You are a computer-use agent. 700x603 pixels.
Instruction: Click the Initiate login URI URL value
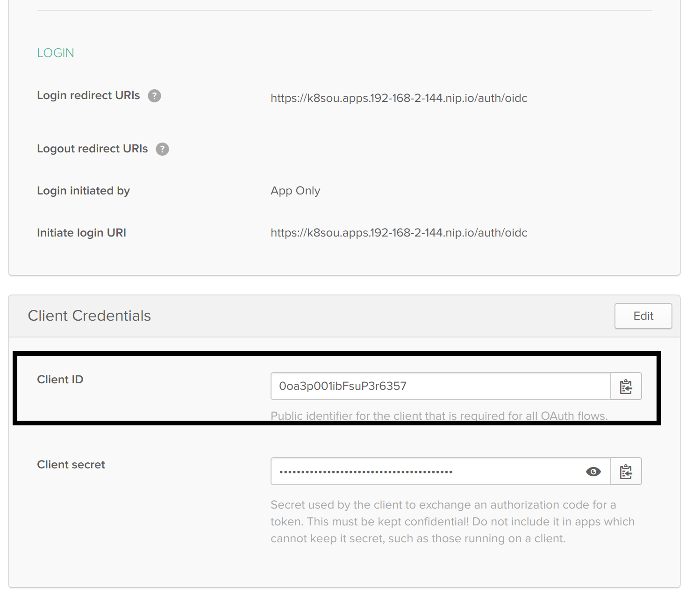click(399, 233)
